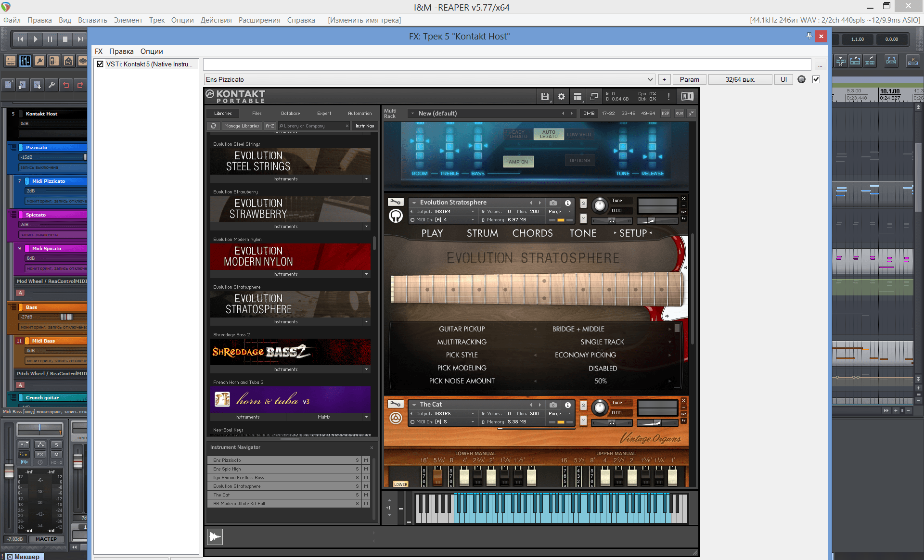The image size is (924, 560).
Task: Toggle the FX bypass checkbox beside UI
Action: (x=816, y=79)
